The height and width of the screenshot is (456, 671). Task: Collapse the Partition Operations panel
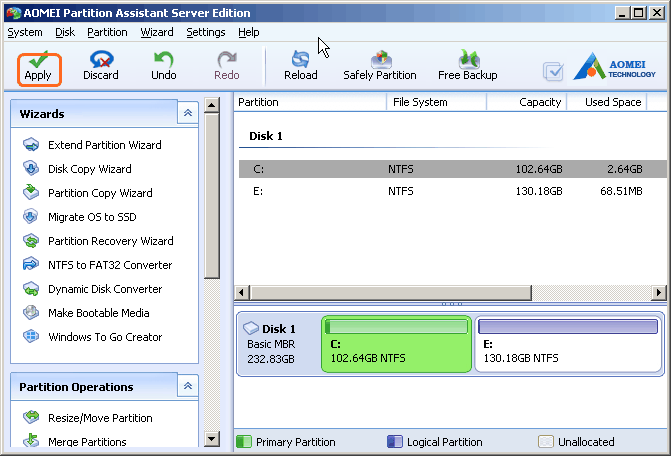click(x=188, y=386)
